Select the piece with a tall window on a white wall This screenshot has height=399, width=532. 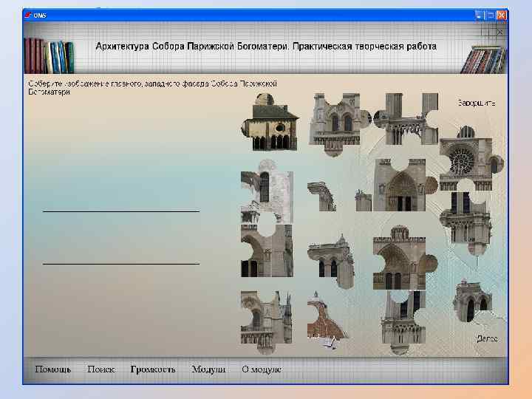point(267,191)
